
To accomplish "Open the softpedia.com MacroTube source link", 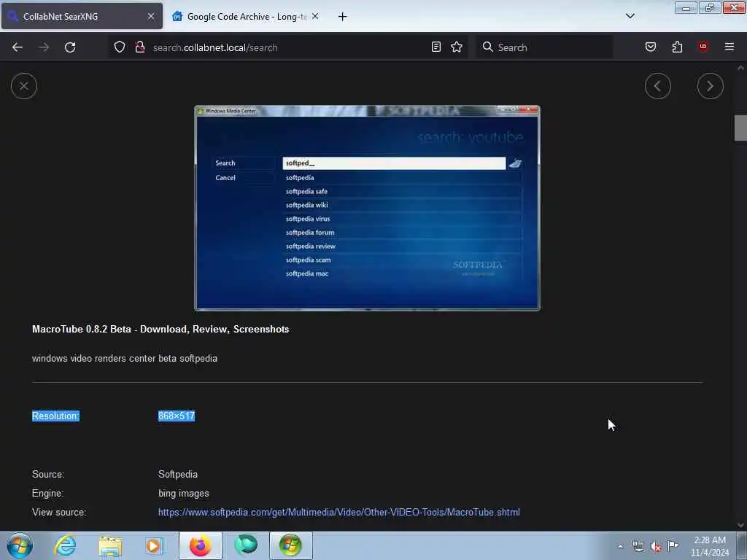I will 338,513.
